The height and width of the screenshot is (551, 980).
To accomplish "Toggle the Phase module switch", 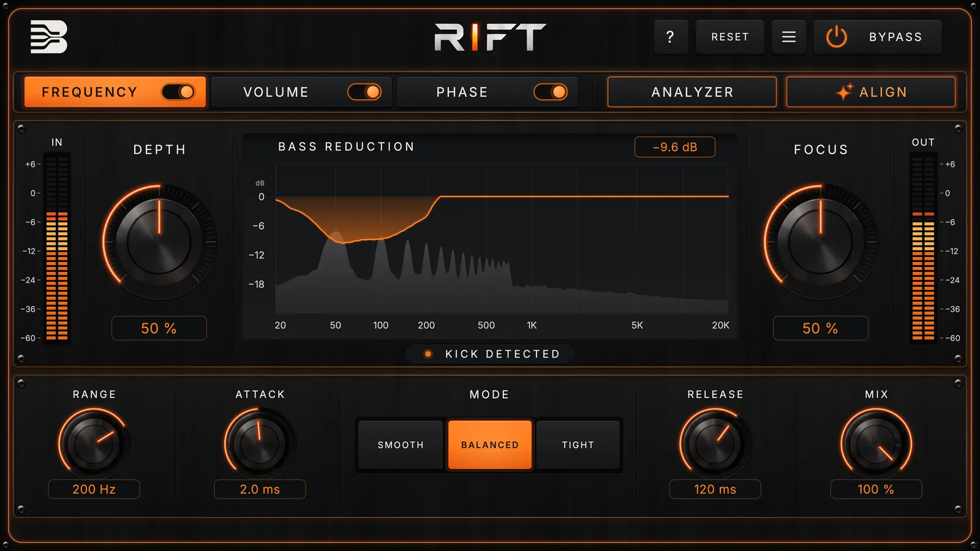I will coord(551,92).
